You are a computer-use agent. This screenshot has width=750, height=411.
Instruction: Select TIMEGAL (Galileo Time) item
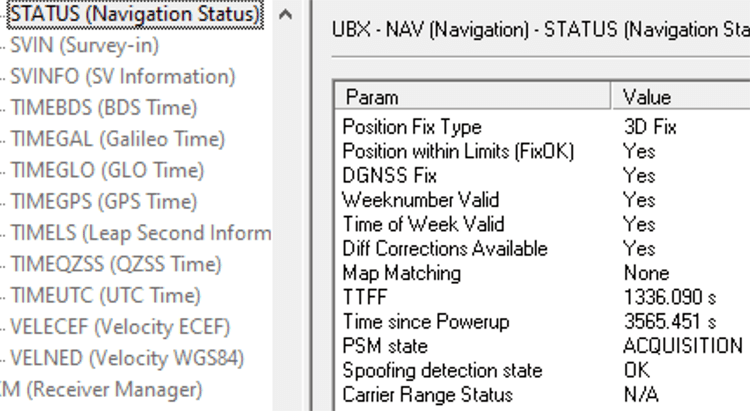[117, 139]
